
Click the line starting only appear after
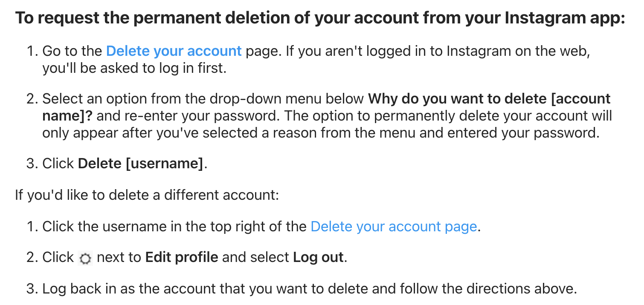[320, 133]
